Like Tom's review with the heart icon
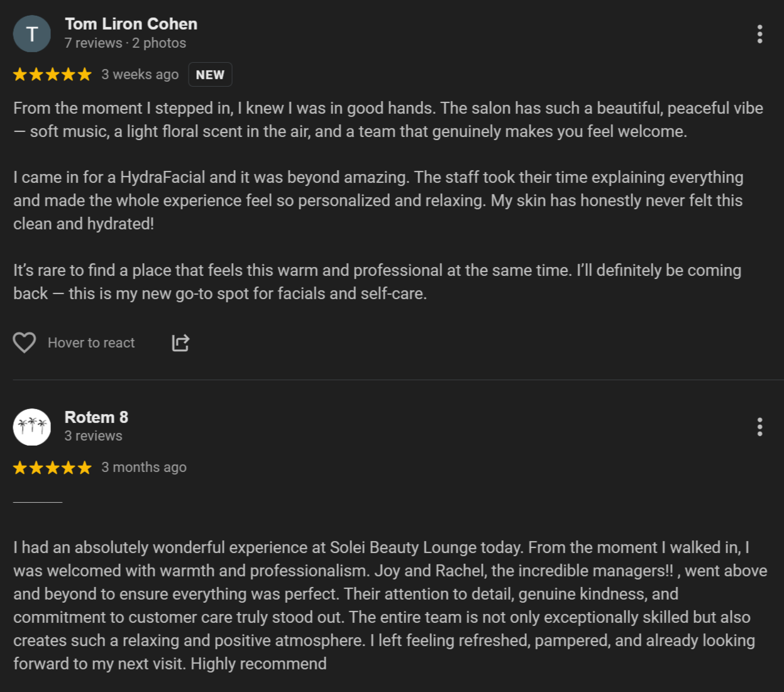This screenshot has height=692, width=784. pyautogui.click(x=25, y=343)
